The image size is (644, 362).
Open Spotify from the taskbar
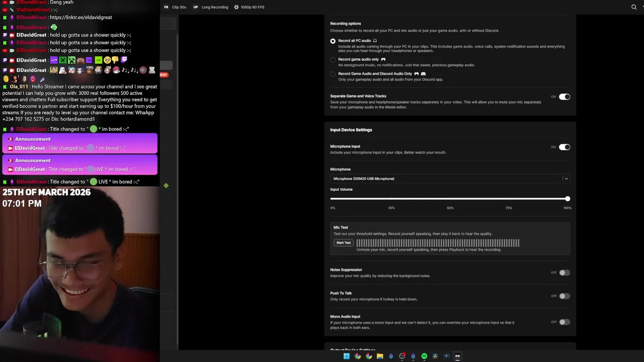tap(424, 356)
